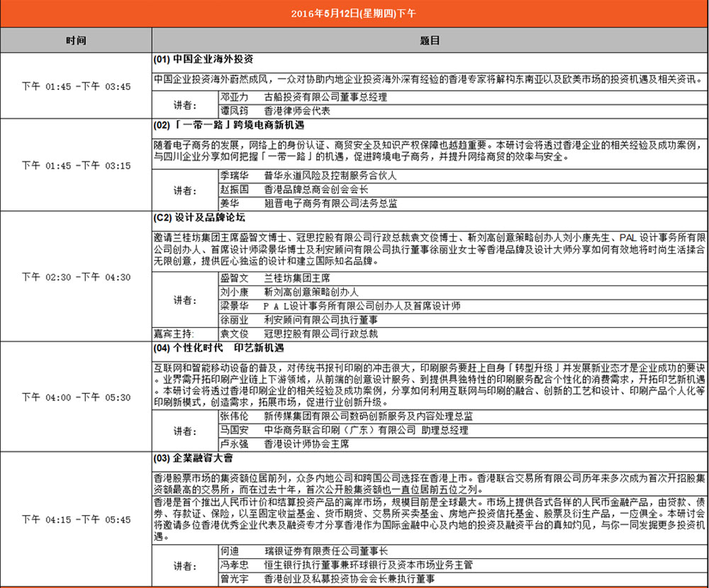Click time slot 下午 04:15 - 下午 05:45
Viewport: 709px width, 588px height.
(x=76, y=519)
